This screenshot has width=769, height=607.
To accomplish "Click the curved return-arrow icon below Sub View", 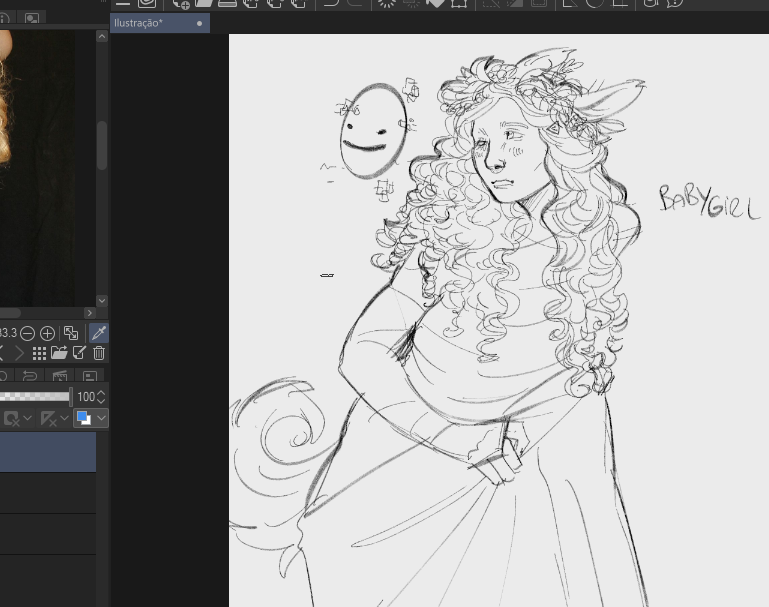I will click(x=29, y=376).
